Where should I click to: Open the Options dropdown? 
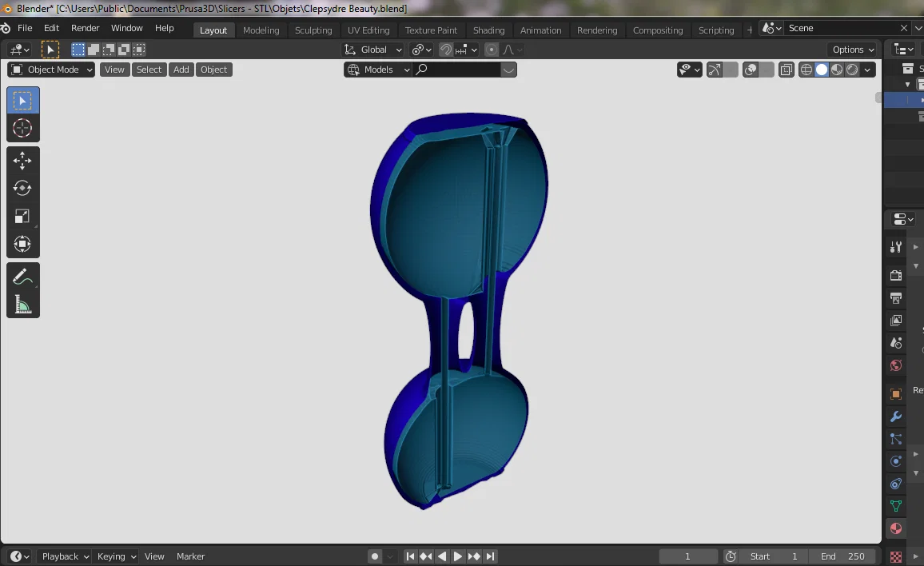pos(852,50)
